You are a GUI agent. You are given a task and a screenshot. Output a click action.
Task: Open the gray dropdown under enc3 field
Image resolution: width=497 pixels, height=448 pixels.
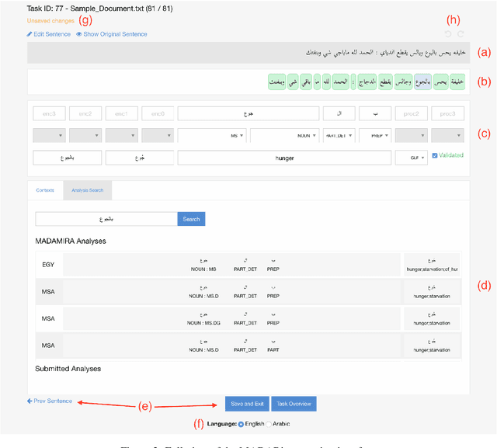tap(49, 136)
